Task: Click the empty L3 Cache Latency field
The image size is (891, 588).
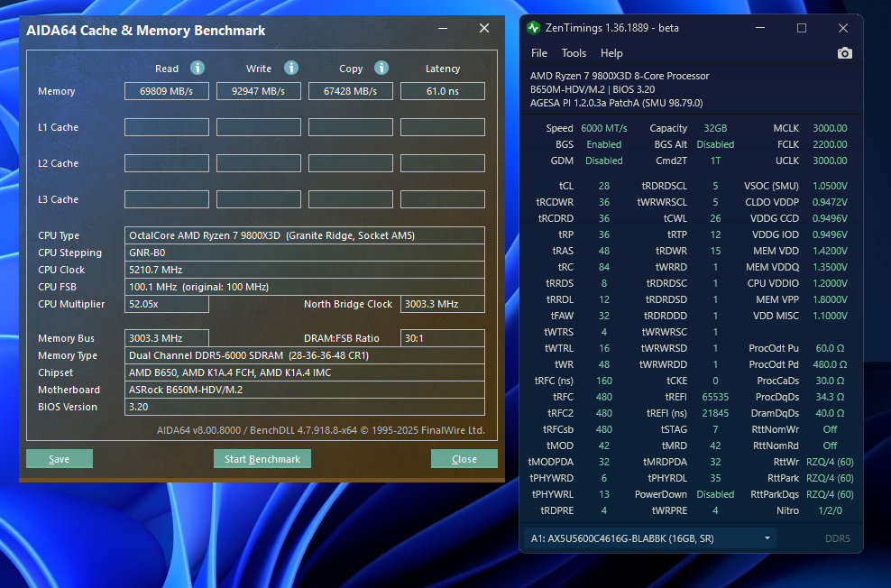Action: [443, 199]
